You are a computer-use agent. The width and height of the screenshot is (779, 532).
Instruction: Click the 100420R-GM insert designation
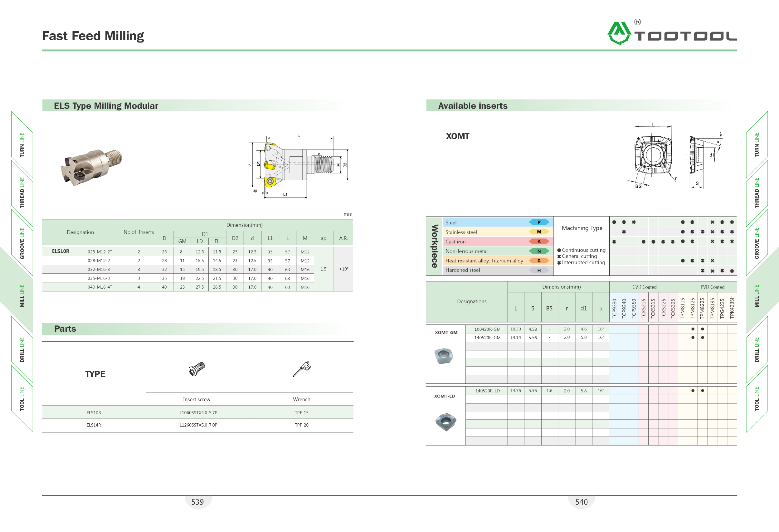click(x=487, y=329)
